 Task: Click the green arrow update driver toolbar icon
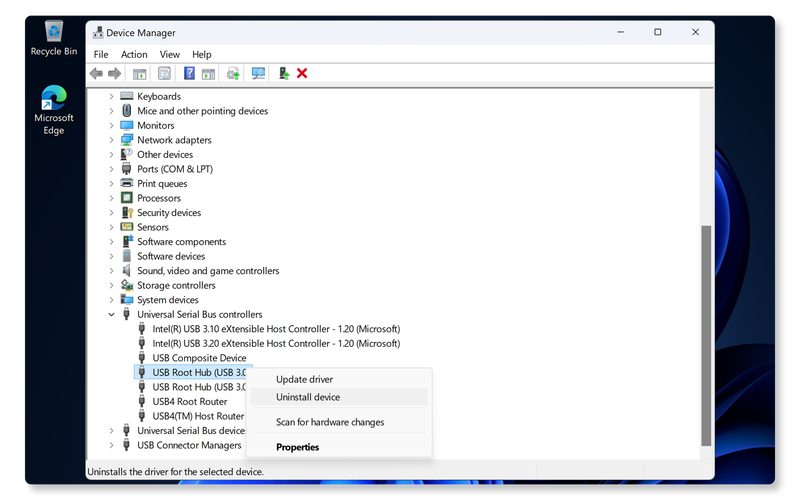point(284,73)
